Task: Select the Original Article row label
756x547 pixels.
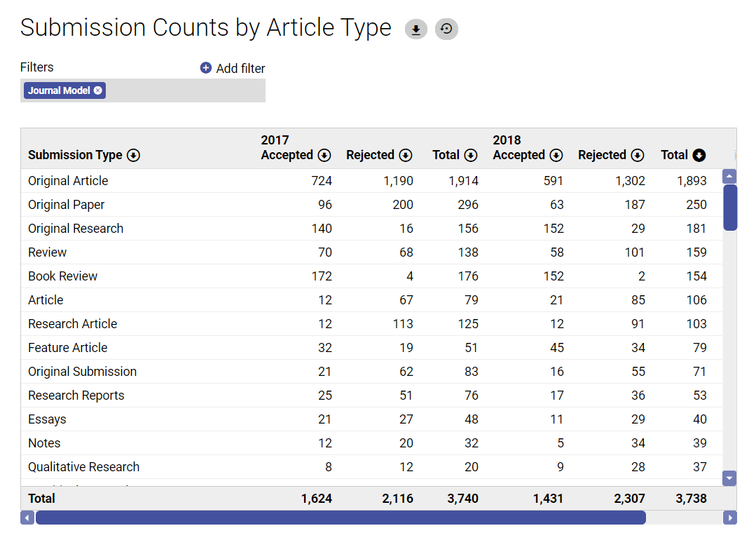Action: 68,181
